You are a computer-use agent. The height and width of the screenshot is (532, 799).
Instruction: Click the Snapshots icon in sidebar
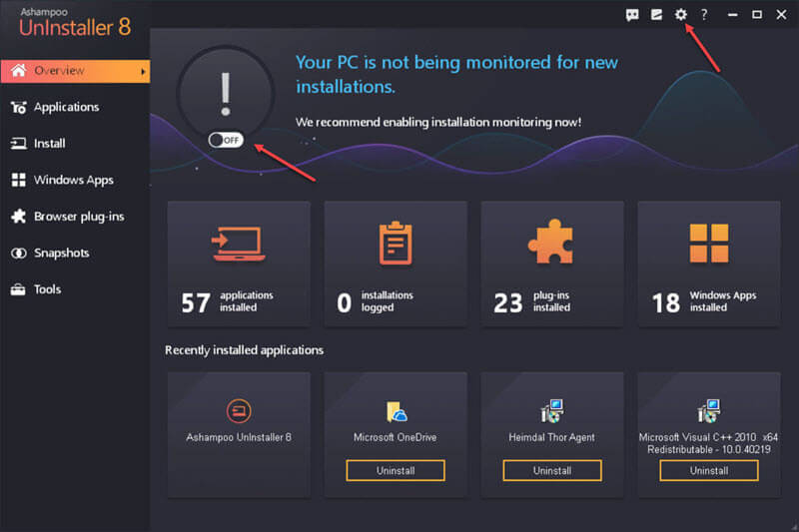(x=18, y=253)
